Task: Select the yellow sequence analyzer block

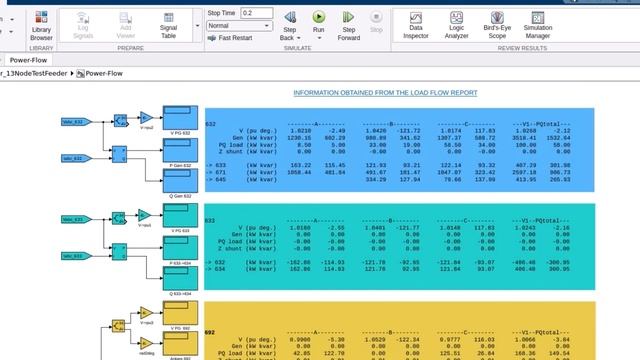Action: tap(118, 325)
